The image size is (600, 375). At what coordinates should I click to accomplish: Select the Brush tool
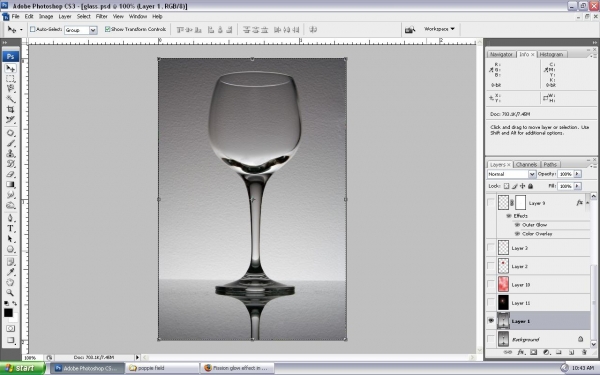pos(10,143)
